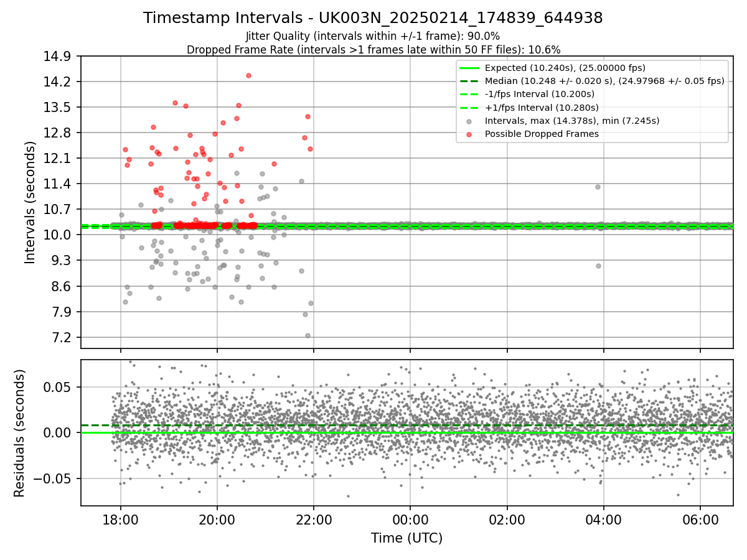Select legend entry '+1/fps Interval (10.280s)'
This screenshot has height=560, width=747.
point(541,108)
